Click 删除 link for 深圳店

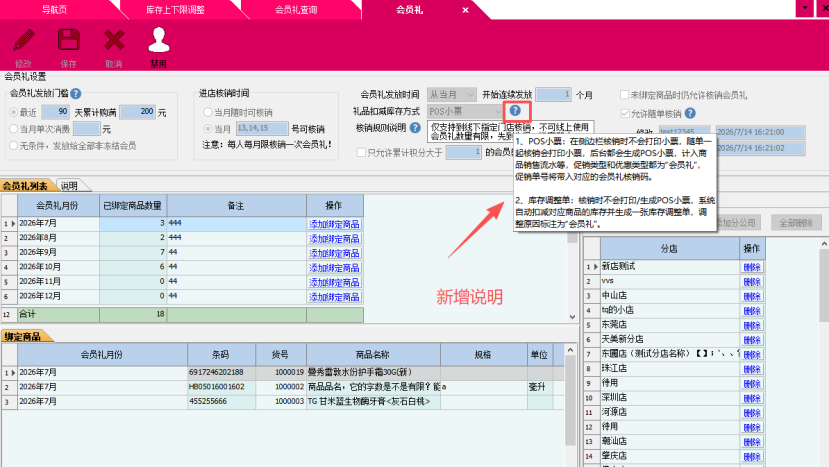pyautogui.click(x=752, y=398)
